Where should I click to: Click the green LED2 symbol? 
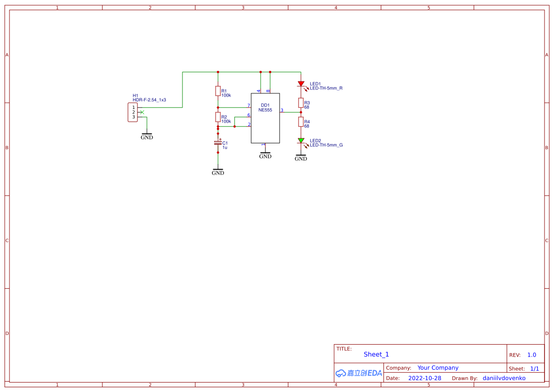(x=301, y=141)
